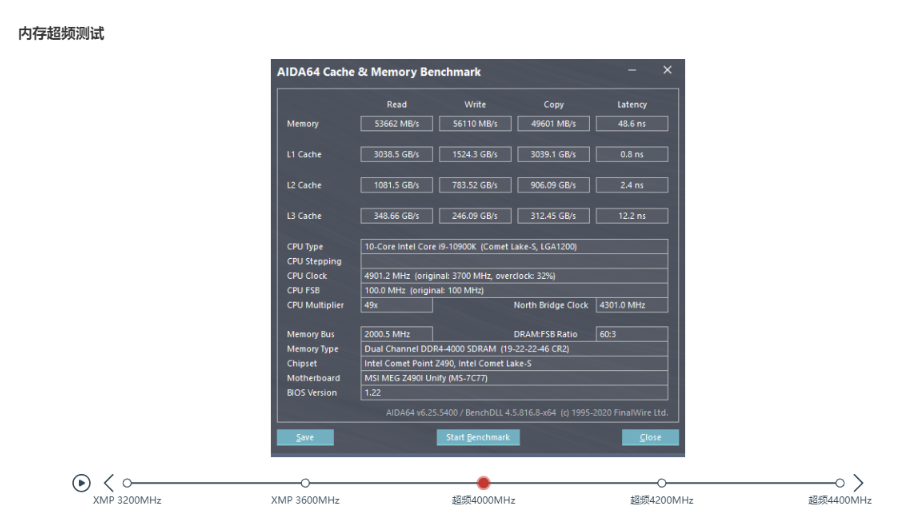Close AIDA64 window with X icon
The width and height of the screenshot is (918, 524).
coord(667,70)
